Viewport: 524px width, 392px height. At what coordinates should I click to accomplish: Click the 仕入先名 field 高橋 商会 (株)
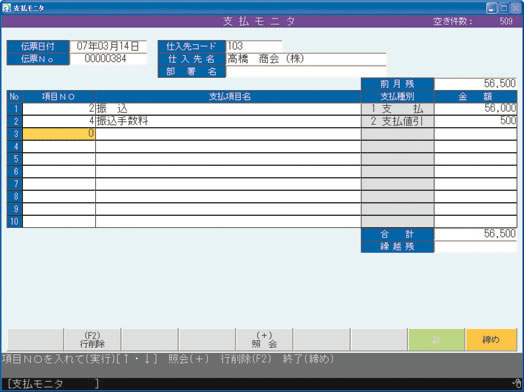click(x=306, y=59)
